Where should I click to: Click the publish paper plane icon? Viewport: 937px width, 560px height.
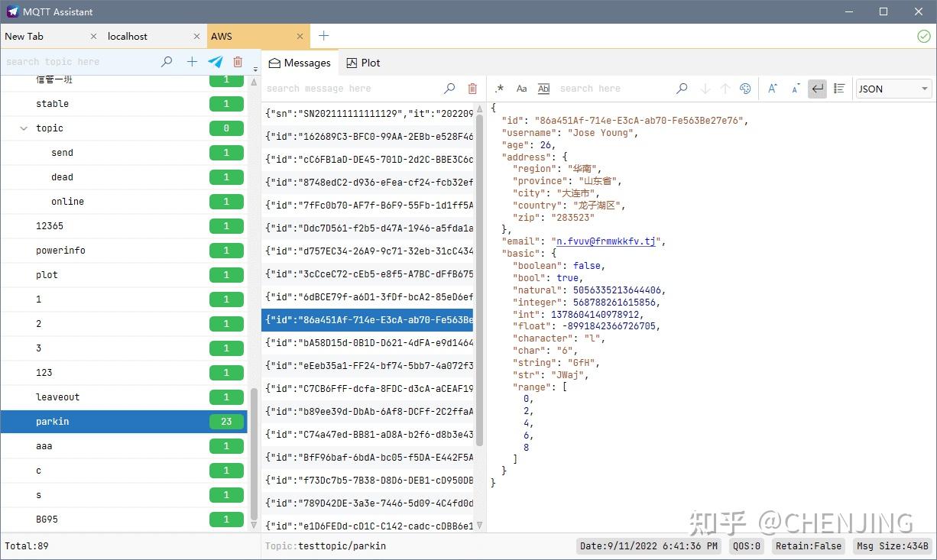coord(215,62)
